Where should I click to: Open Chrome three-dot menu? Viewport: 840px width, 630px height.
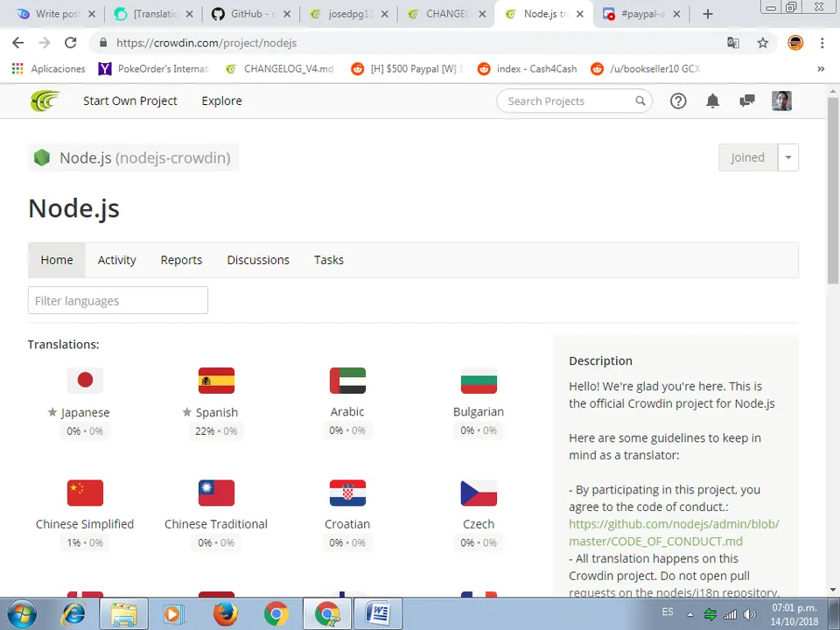click(822, 43)
